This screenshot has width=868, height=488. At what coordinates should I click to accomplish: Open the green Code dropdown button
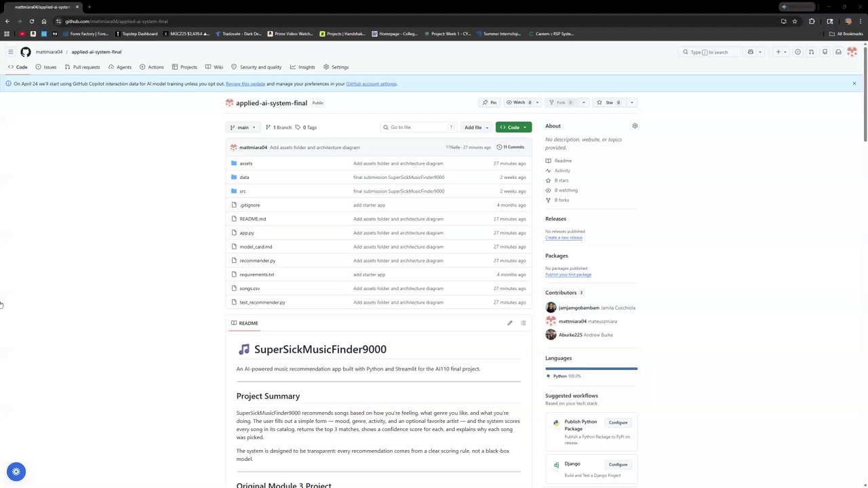[x=513, y=127]
